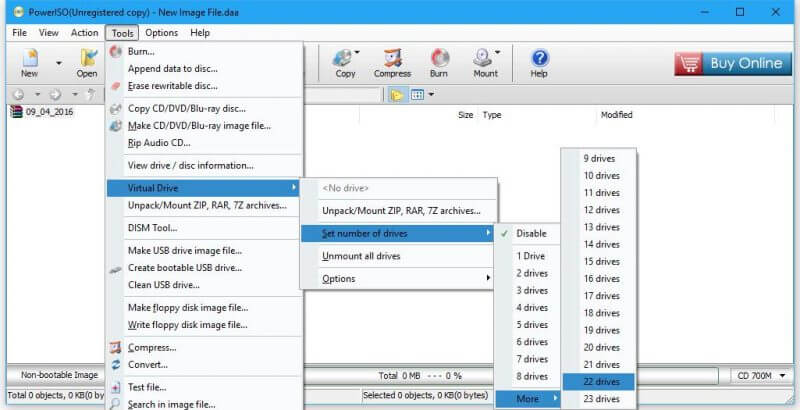Screen dimensions: 800x410
Task: Select View drive / disc information...
Action: [x=205, y=165]
